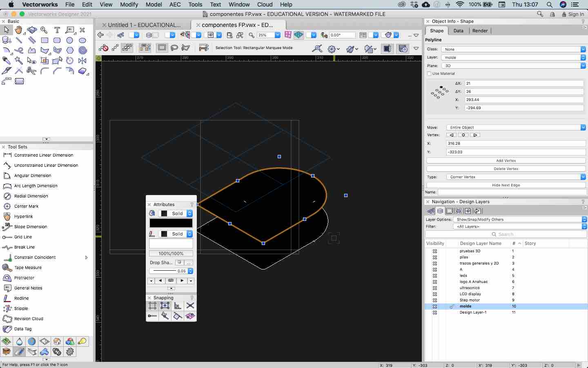This screenshot has height=368, width=588.
Task: Select the Zoom magnifier tool in Basic palette
Action: (44, 30)
